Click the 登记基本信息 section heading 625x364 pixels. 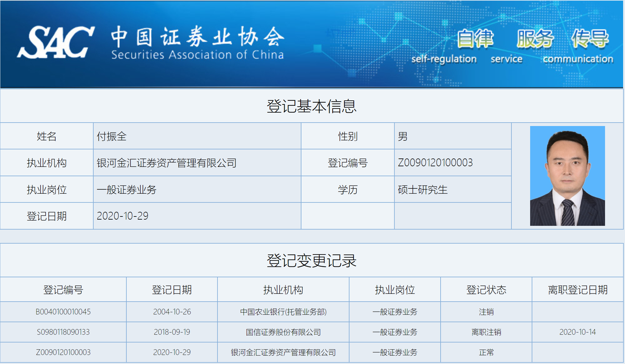311,106
